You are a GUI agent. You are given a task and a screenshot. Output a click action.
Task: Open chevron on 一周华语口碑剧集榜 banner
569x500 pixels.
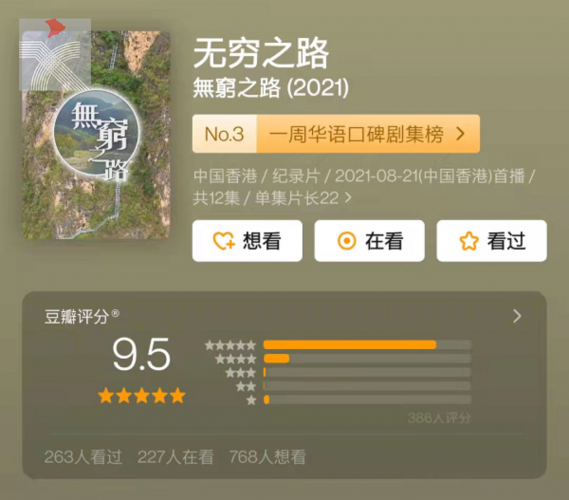click(460, 134)
